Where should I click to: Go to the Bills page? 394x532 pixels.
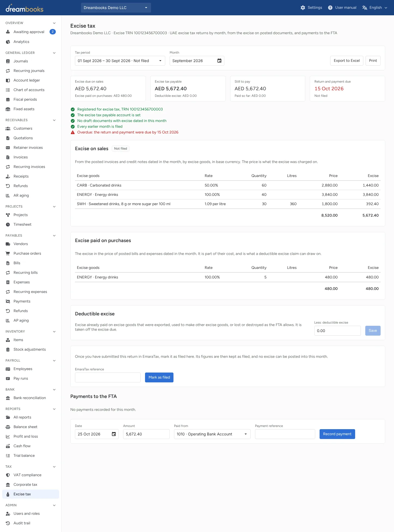click(x=31, y=263)
